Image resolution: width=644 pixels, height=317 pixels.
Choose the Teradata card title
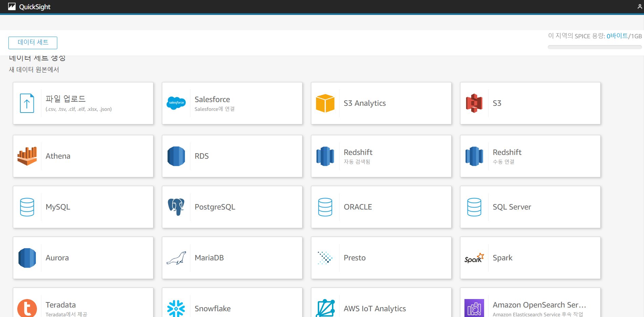tap(61, 305)
